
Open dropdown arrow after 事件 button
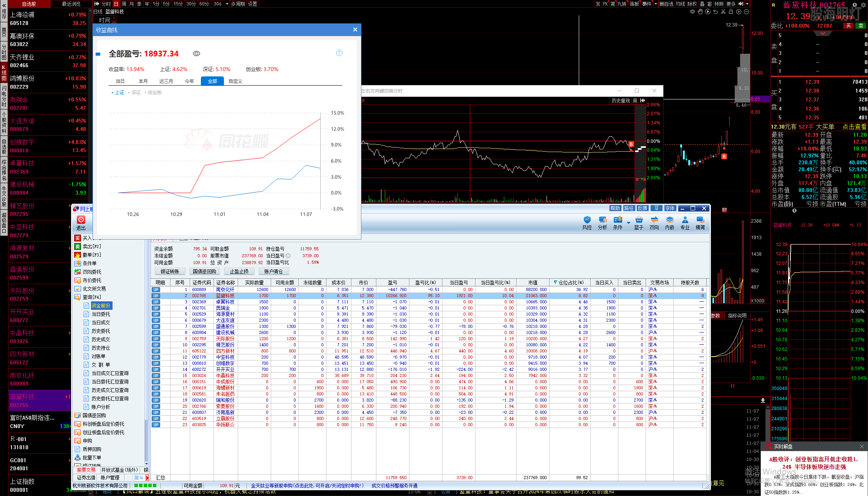coord(656,4)
